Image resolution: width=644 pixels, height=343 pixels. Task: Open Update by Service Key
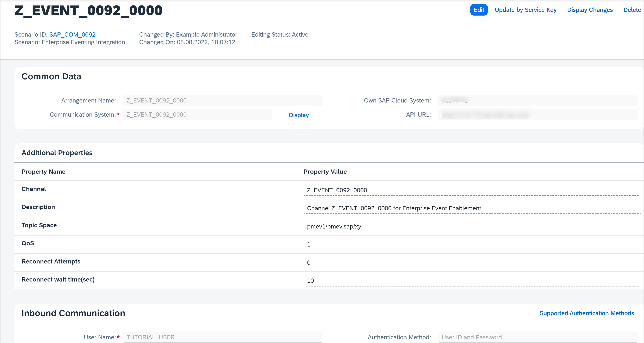[x=526, y=10]
